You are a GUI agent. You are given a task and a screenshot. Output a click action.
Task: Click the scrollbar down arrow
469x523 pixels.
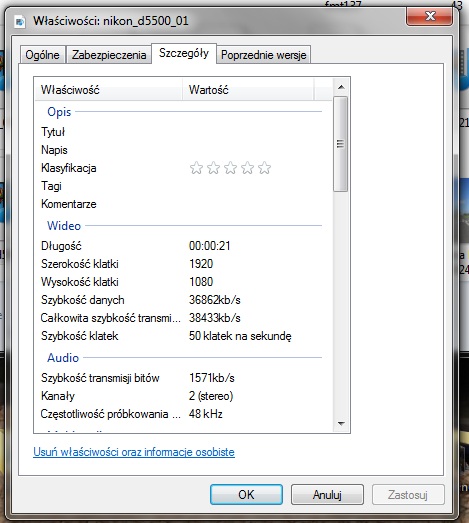tap(341, 424)
